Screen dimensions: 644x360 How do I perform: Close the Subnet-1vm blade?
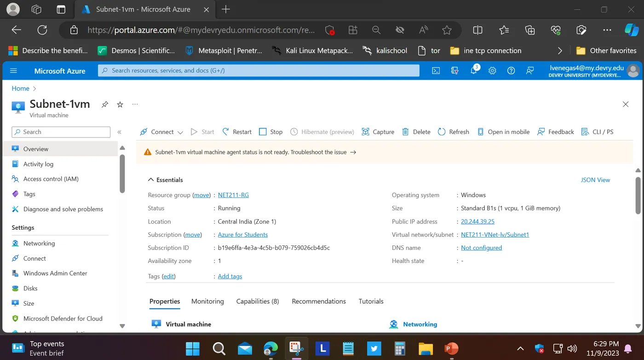[x=626, y=105]
